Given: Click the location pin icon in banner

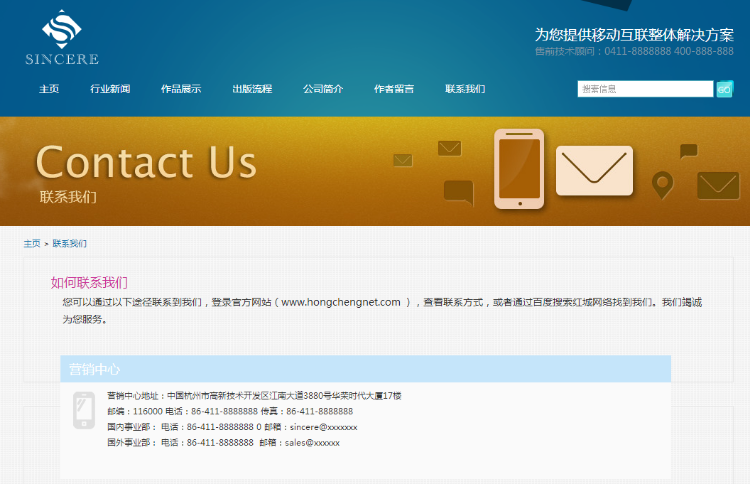Looking at the screenshot, I should [x=662, y=185].
